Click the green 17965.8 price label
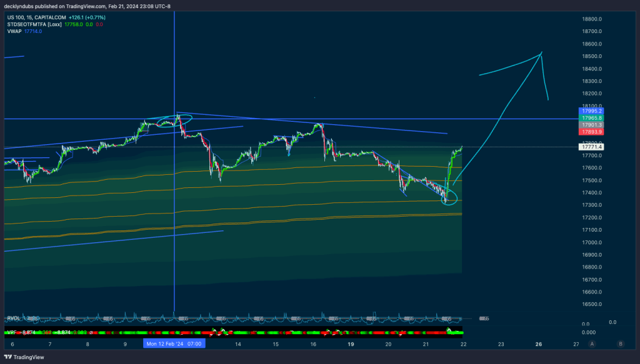 tap(591, 118)
